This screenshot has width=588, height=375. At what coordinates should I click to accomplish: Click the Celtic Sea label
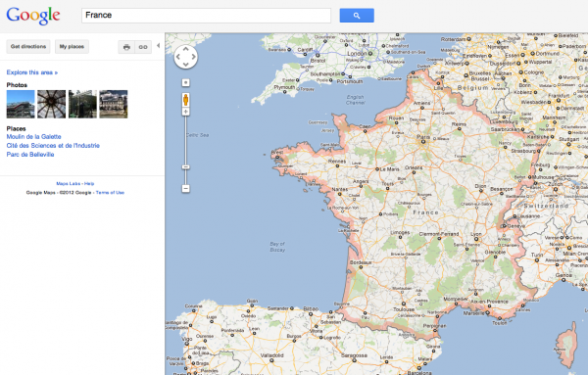[198, 135]
